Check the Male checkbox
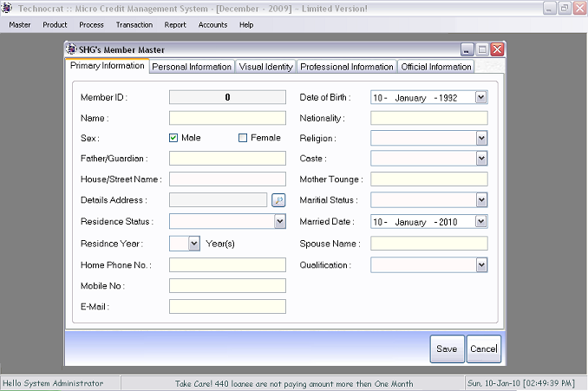Screen dimensions: 588x391 [x=173, y=138]
